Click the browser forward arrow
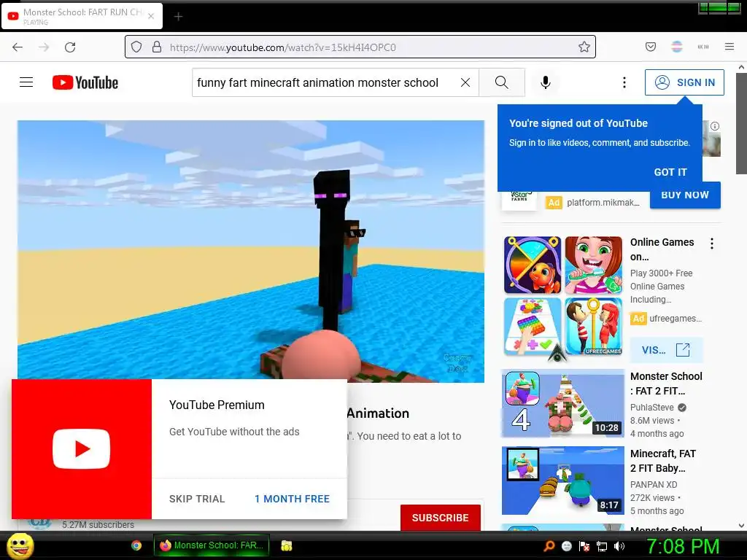The width and height of the screenshot is (747, 560). 44,47
